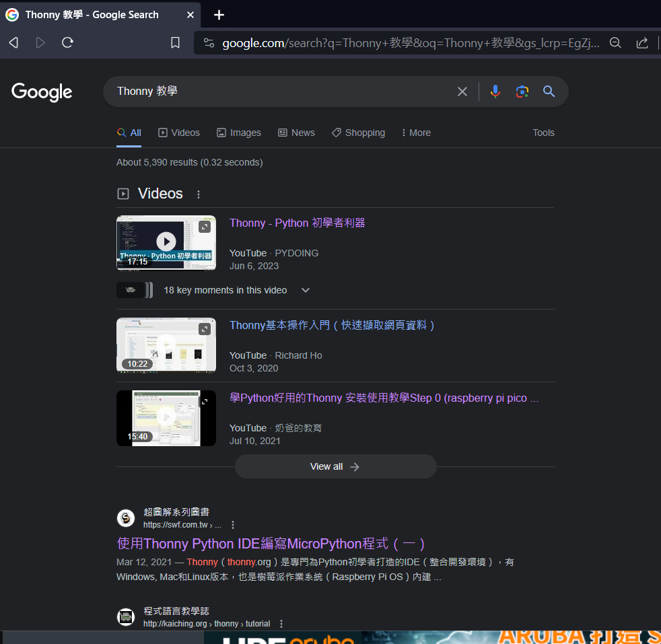661x644 pixels.
Task: Open the Tools search options
Action: tap(543, 133)
